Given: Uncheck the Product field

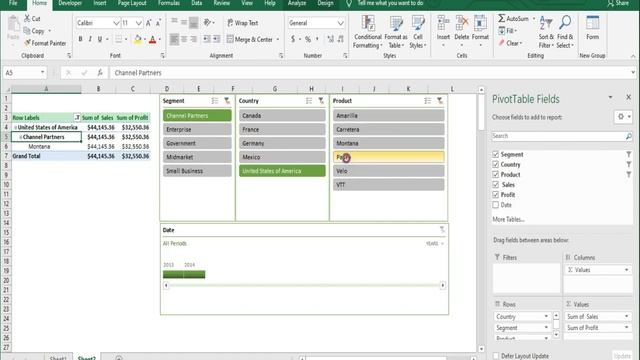Looking at the screenshot, I should click(x=496, y=174).
